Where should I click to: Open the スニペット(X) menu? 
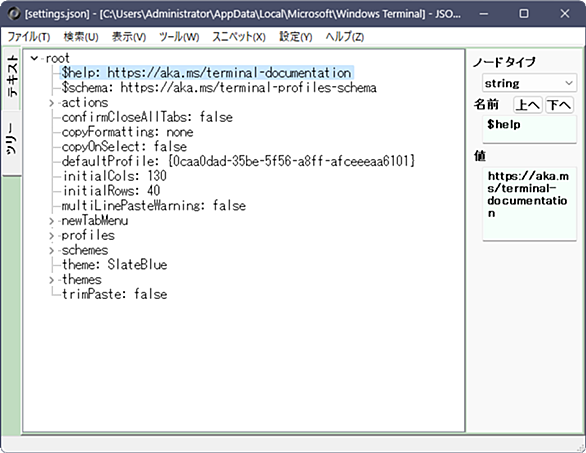239,37
